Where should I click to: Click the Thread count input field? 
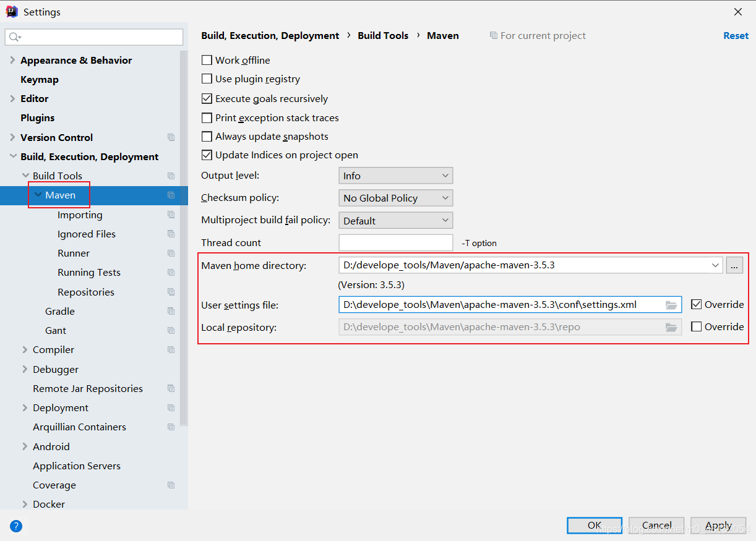coord(396,242)
